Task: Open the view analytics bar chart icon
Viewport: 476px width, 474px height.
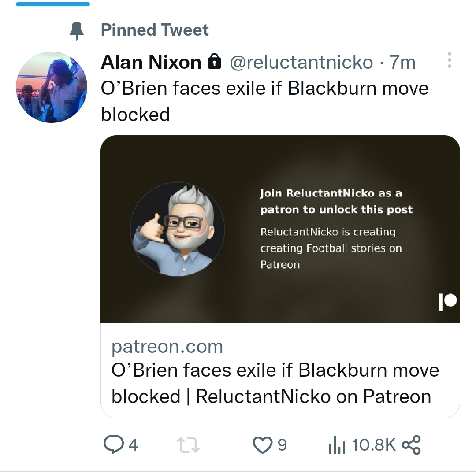Action: point(337,445)
